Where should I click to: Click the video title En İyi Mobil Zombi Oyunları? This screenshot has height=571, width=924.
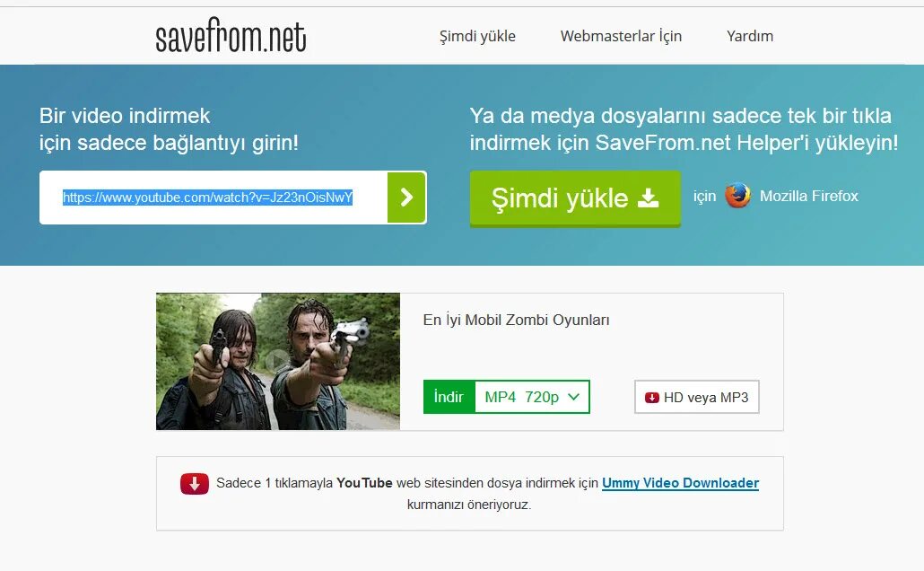(516, 320)
